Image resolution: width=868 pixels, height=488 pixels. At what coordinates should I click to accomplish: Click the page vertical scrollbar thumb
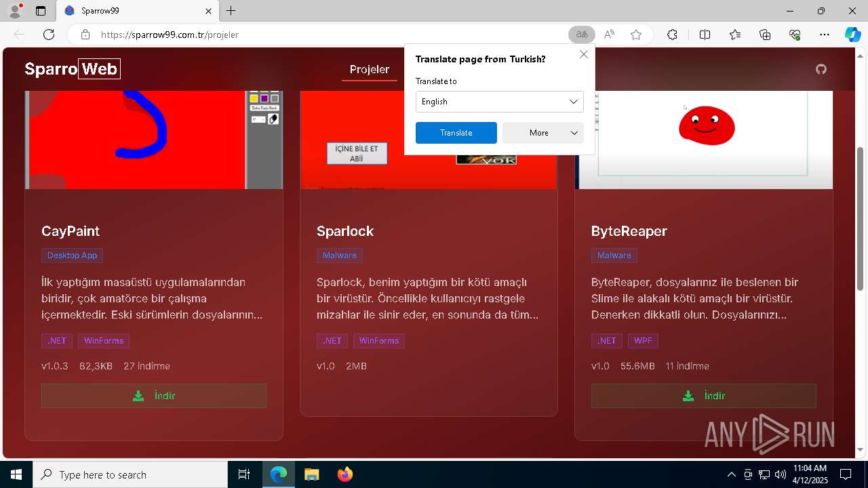point(861,218)
